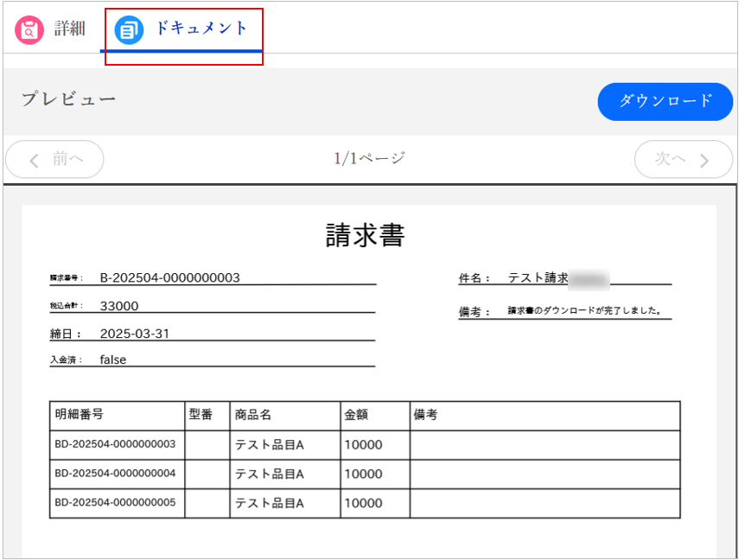Switch to the 詳細 tab

pos(69,29)
